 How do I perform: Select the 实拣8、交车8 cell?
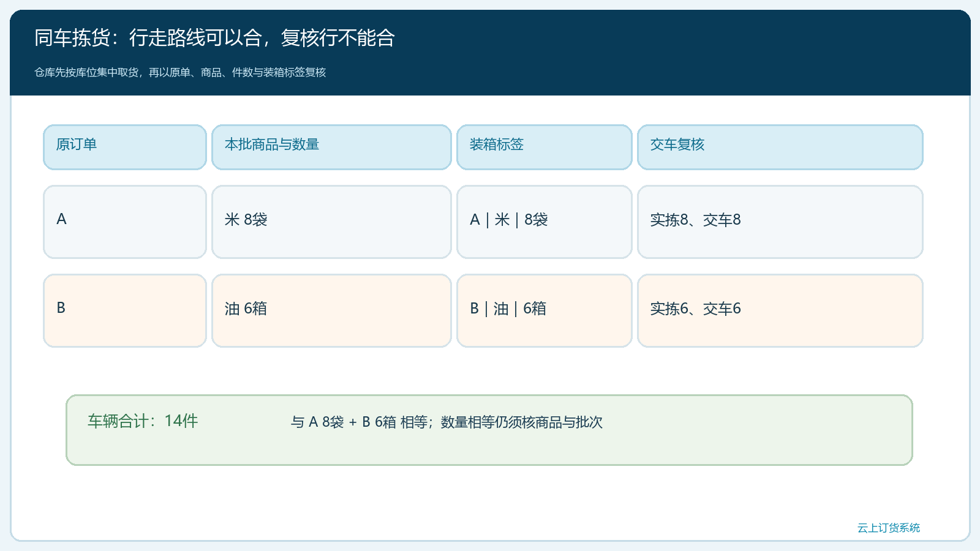[780, 222]
